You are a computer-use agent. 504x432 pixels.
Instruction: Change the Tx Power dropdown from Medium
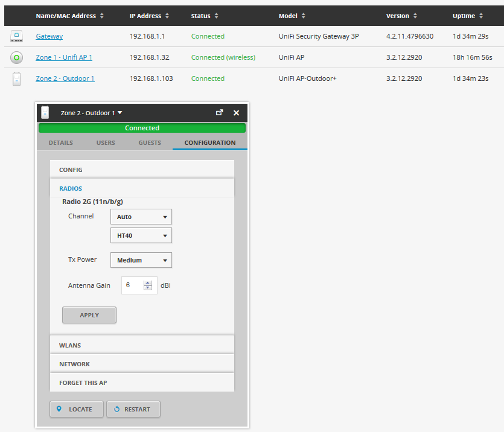click(x=141, y=260)
